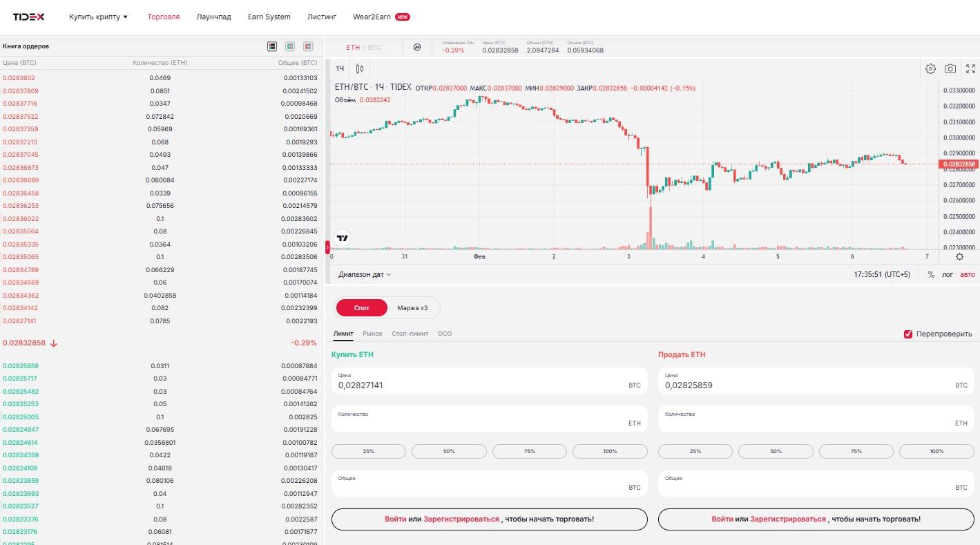Toggle авто auto scale
The height and width of the screenshot is (545, 980).
968,274
